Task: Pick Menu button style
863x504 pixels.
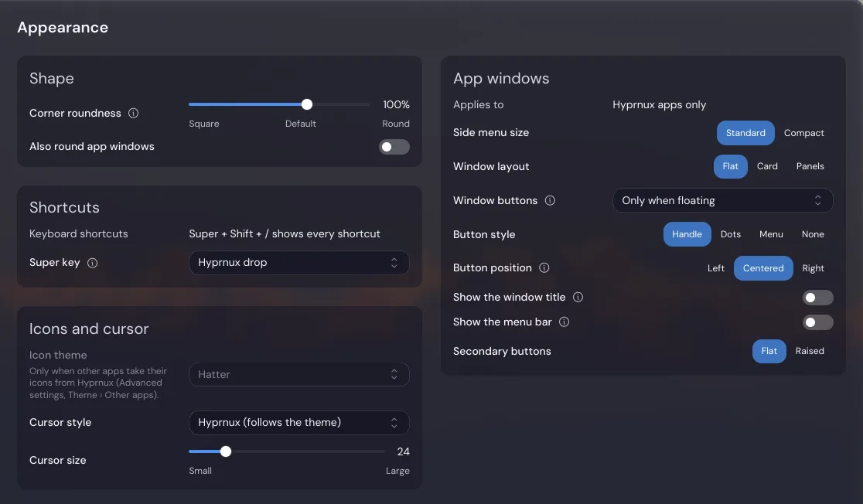Action: coord(771,234)
